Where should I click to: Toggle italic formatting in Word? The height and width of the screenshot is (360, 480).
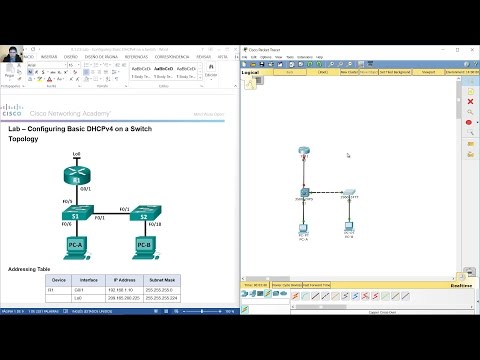pos(36,72)
